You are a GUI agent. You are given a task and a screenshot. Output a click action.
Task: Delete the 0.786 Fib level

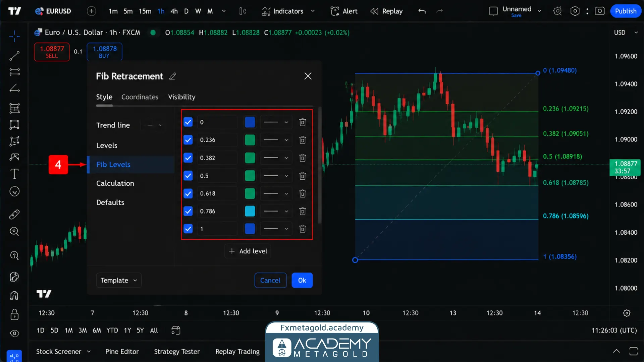tap(303, 211)
